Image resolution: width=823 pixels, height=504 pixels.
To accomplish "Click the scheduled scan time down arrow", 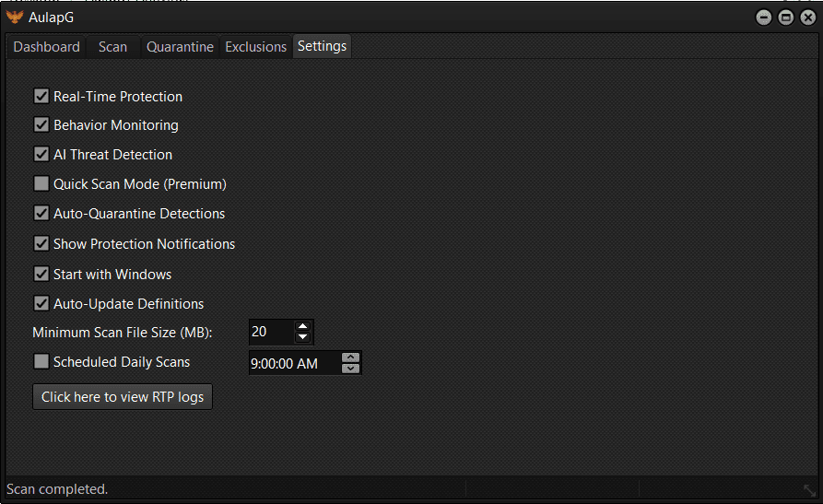I will 350,369.
